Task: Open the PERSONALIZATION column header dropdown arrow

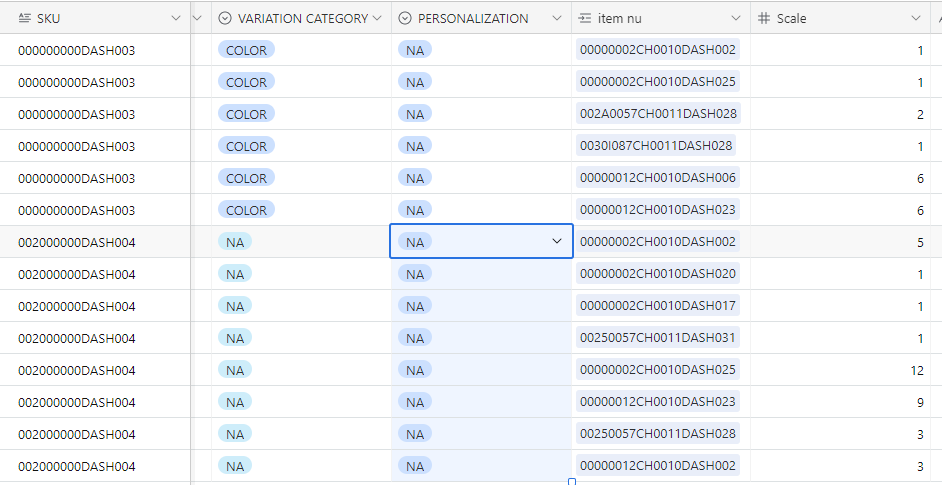Action: click(557, 19)
